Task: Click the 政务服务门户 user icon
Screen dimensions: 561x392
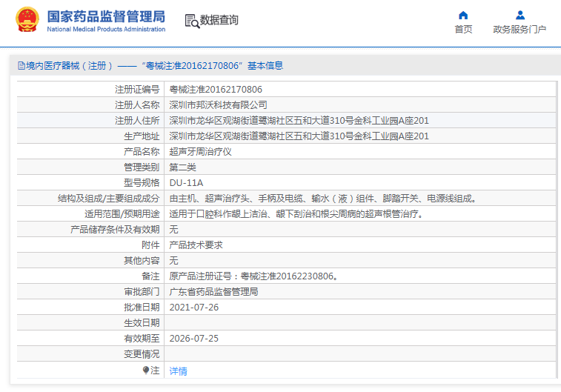Action: point(519,15)
